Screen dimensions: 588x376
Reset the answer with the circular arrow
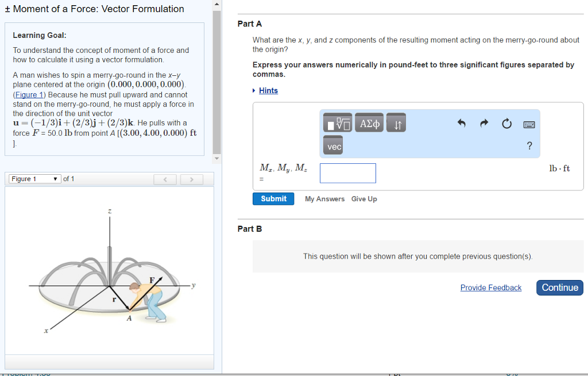pos(506,122)
